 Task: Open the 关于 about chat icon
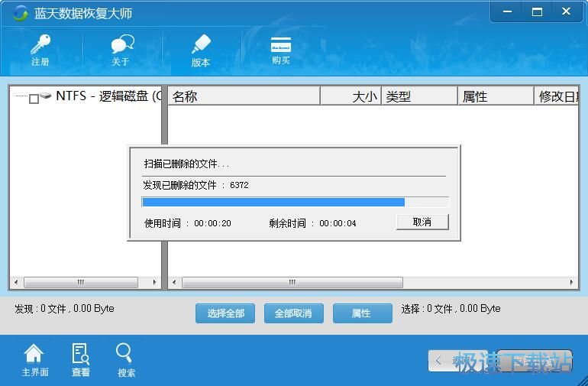(x=121, y=50)
